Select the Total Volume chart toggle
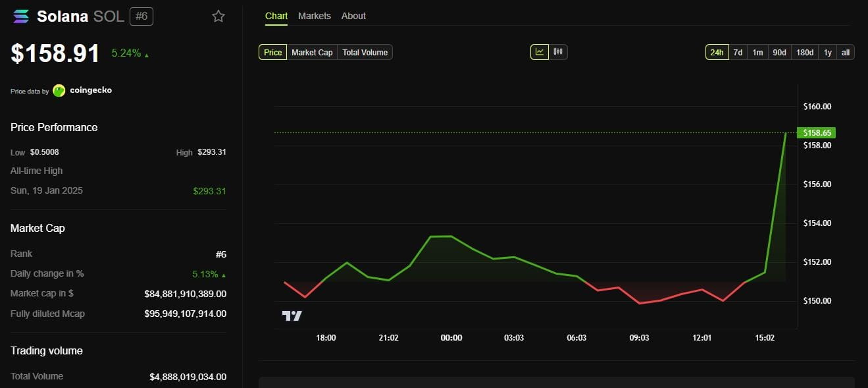The width and height of the screenshot is (868, 388). (365, 52)
